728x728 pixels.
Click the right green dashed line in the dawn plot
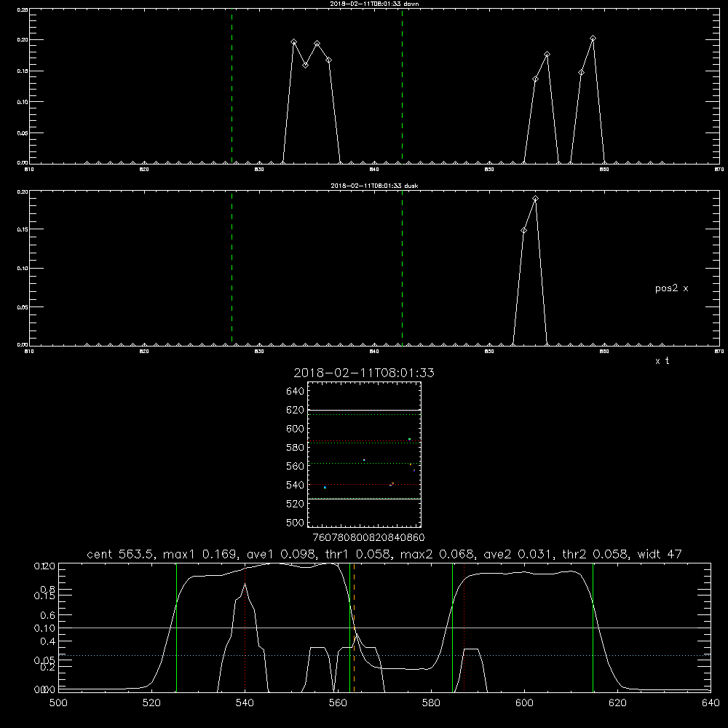(x=402, y=86)
